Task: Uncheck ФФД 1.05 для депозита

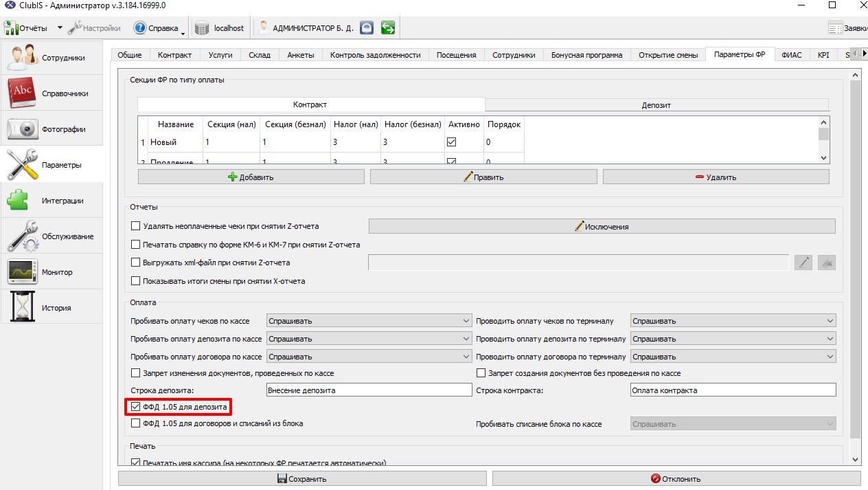Action: 135,408
